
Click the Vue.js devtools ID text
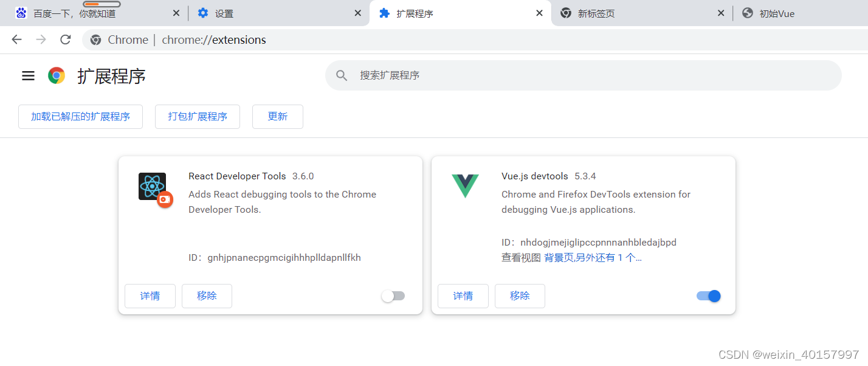[x=589, y=243]
